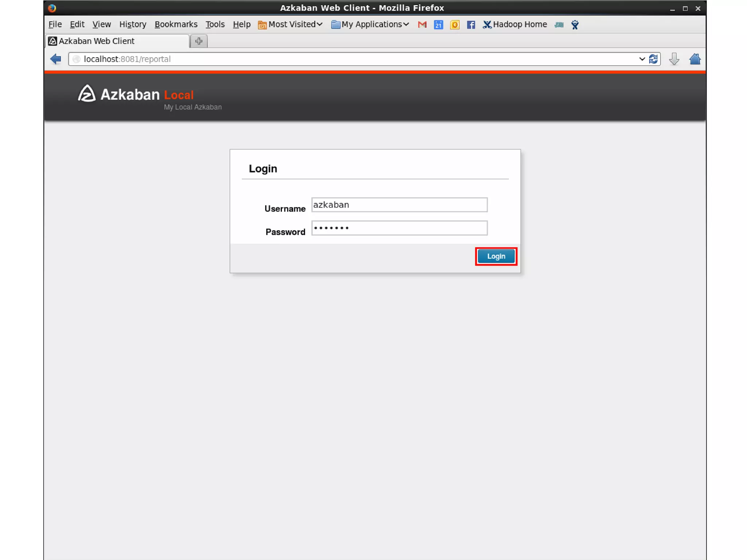Select the Azkaban Web Client tab
Viewport: 747px width, 560px height.
117,41
